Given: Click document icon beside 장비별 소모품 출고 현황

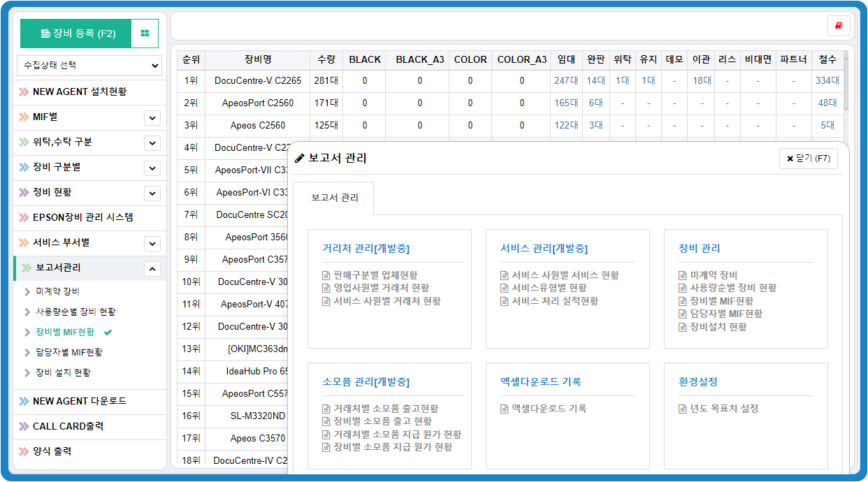Looking at the screenshot, I should click(326, 421).
